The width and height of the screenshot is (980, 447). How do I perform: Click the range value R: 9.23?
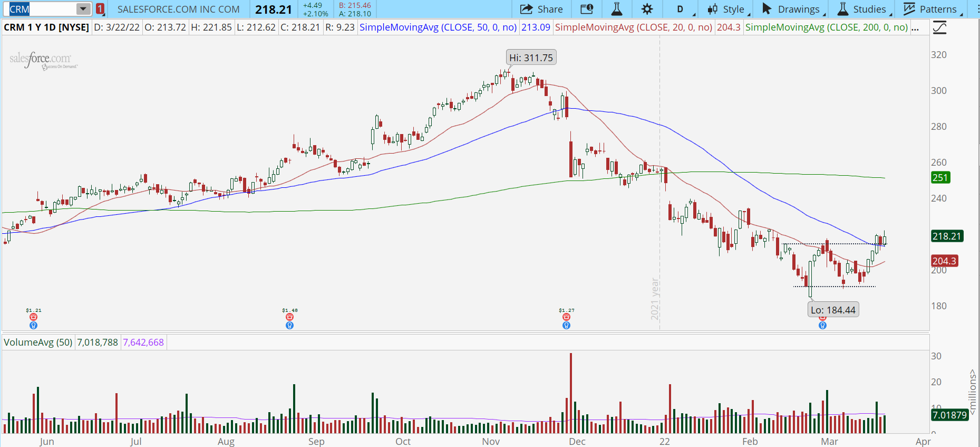[340, 27]
